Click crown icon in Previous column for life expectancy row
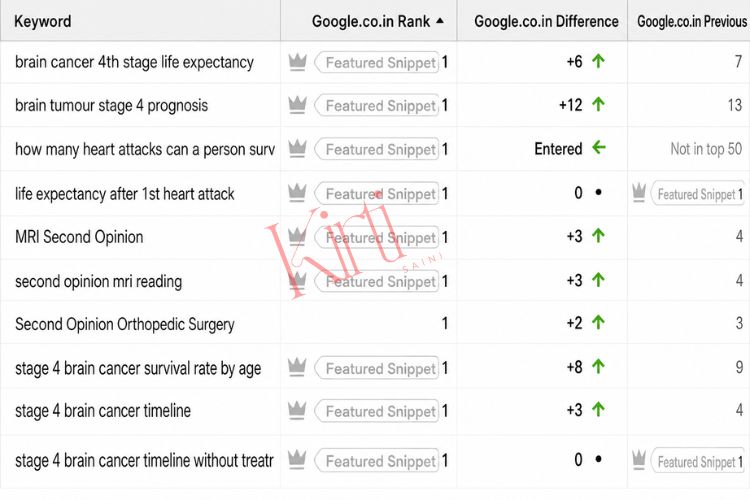The height and width of the screenshot is (500, 750). click(x=639, y=193)
